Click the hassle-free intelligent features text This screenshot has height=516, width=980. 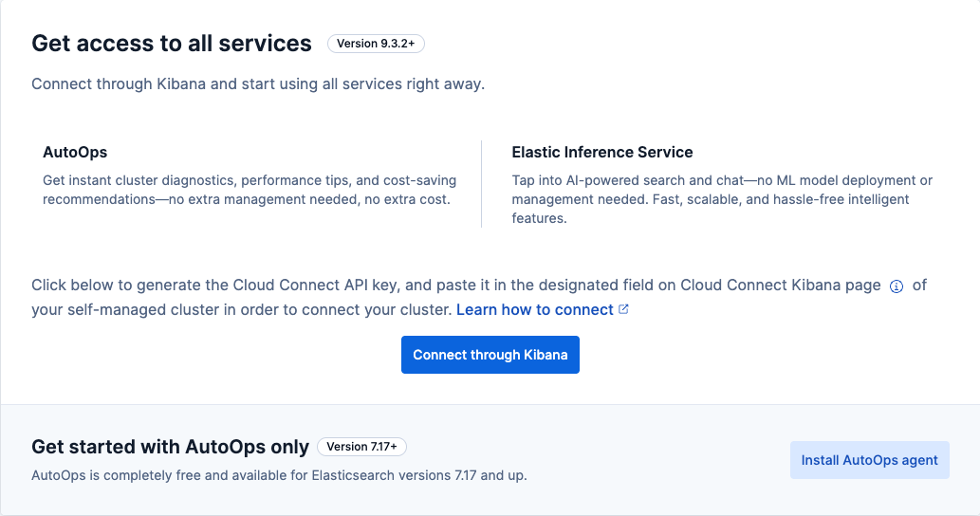(711, 209)
